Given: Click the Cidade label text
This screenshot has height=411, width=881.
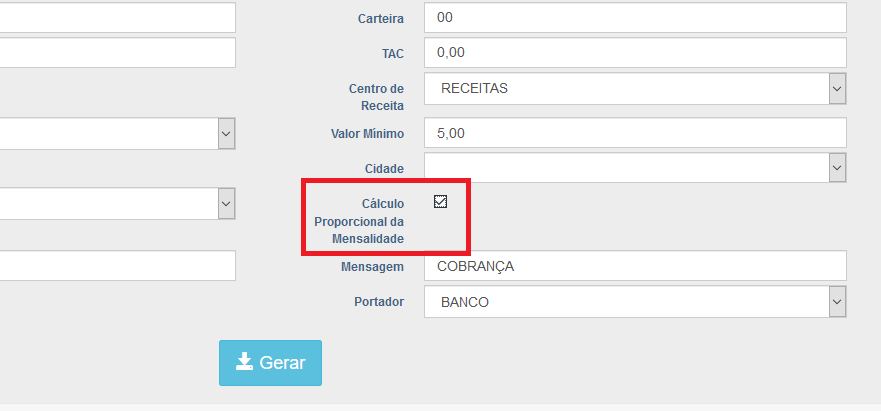Looking at the screenshot, I should 384,168.
